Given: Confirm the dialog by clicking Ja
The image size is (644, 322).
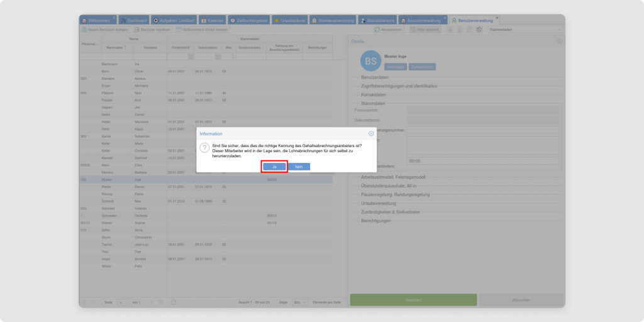Looking at the screenshot, I should pyautogui.click(x=274, y=167).
